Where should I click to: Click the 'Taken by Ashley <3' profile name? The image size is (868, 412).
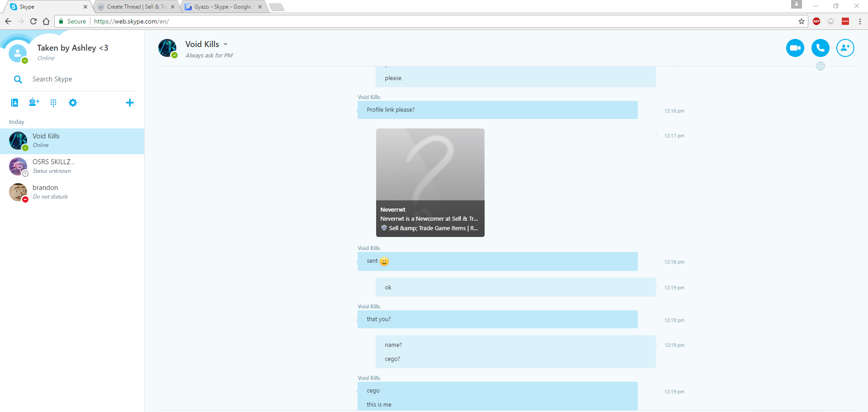(x=72, y=48)
